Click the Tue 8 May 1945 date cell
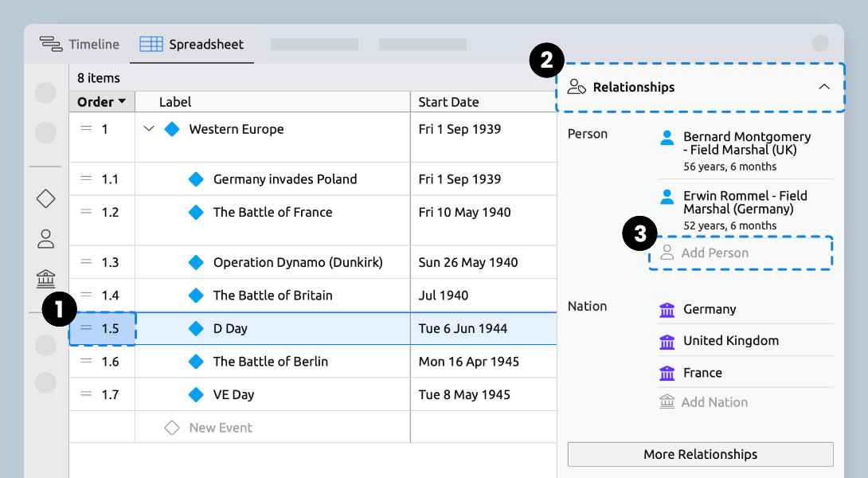Image resolution: width=868 pixels, height=478 pixels. [464, 395]
